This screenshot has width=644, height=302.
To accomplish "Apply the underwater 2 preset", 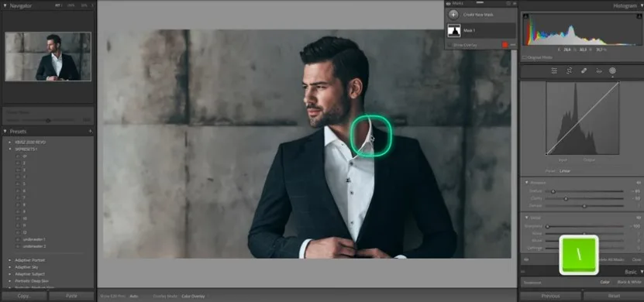I will point(34,246).
